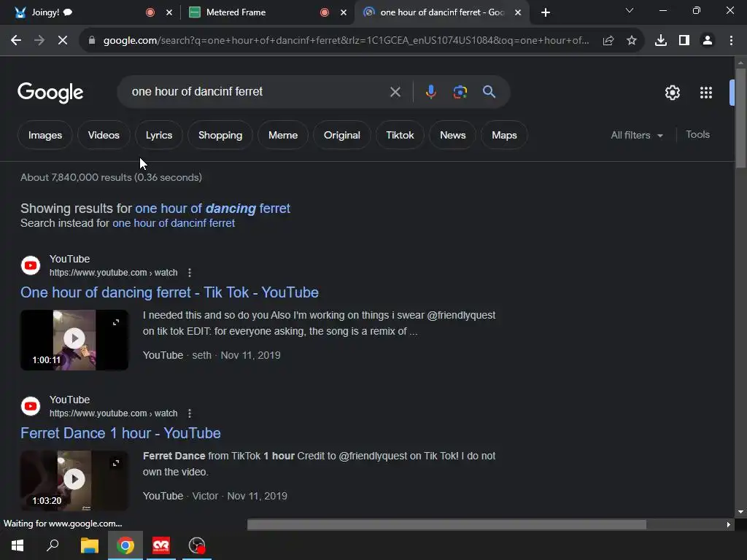Viewport: 747px width, 560px height.
Task: Open the Windows Start menu
Action: coord(18,545)
